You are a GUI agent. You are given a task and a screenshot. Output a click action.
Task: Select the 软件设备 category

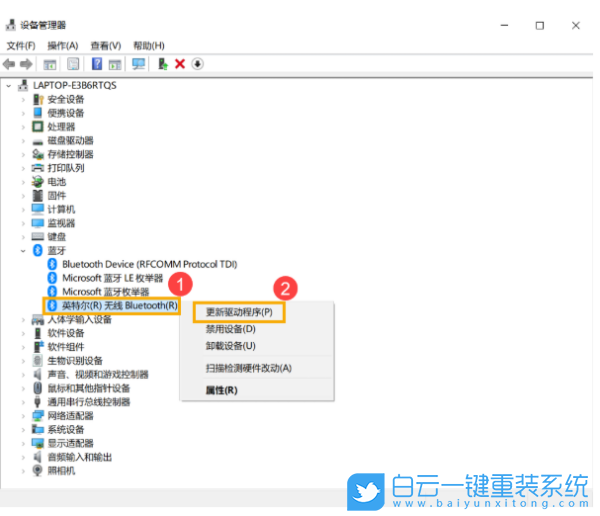click(65, 333)
